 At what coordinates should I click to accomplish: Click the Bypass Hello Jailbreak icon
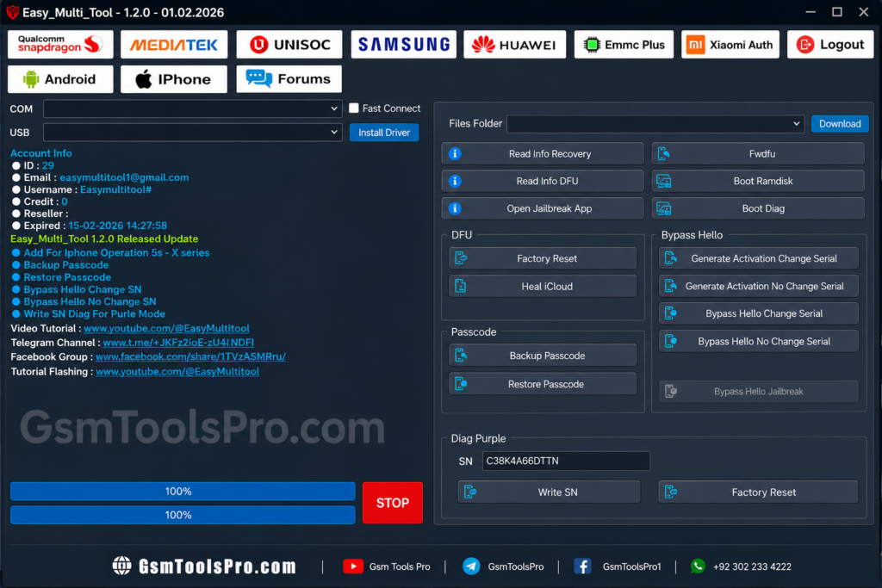(670, 391)
